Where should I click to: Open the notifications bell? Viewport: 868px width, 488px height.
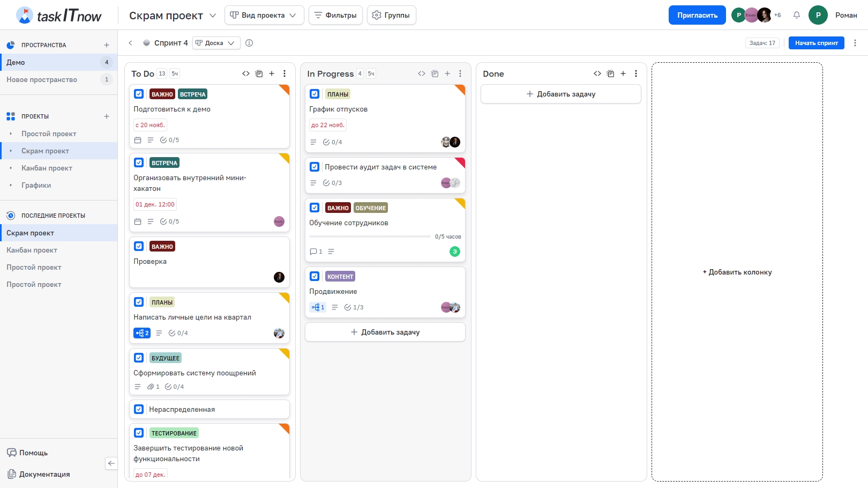pos(797,15)
